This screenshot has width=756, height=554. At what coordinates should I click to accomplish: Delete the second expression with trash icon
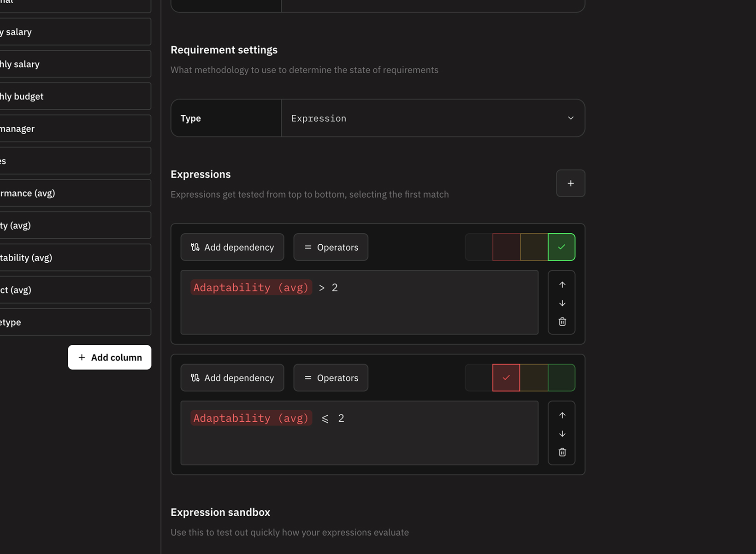(x=562, y=452)
